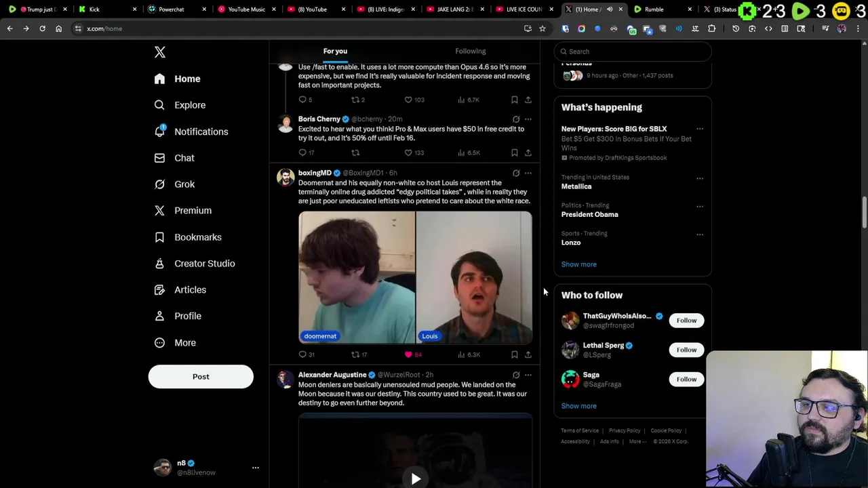Repost the Boris Cherny $50 credit post
The height and width of the screenshot is (488, 868).
tap(355, 152)
